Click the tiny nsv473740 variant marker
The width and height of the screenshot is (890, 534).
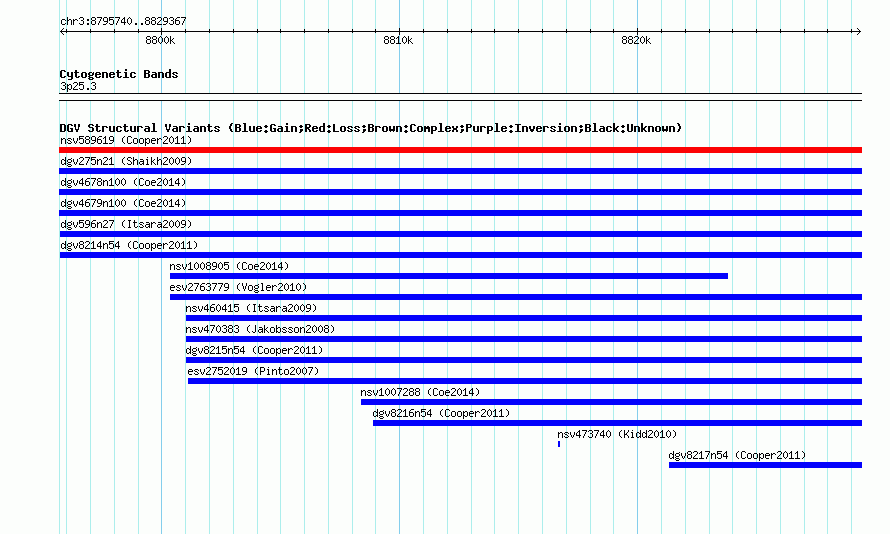[559, 444]
